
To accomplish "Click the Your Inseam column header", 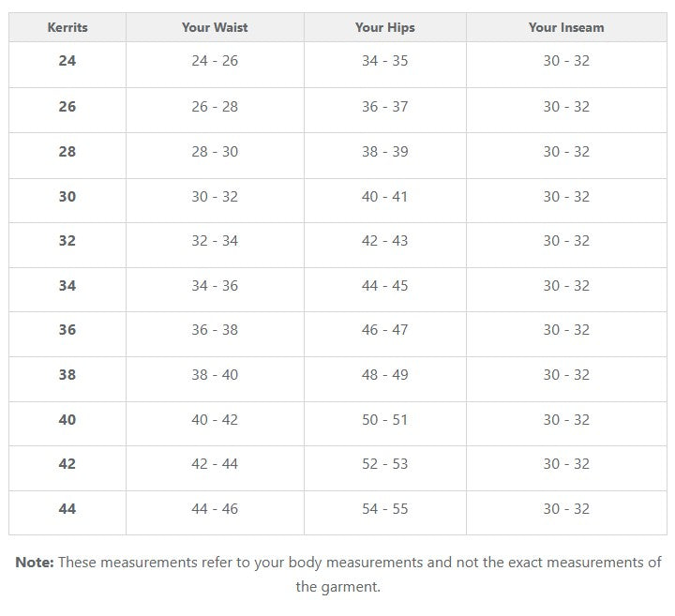I will (566, 27).
